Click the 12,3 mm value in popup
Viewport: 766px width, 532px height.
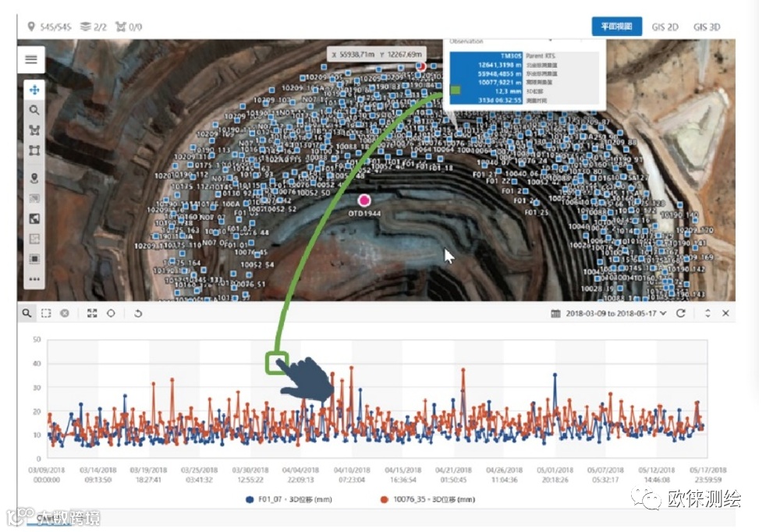[508, 91]
